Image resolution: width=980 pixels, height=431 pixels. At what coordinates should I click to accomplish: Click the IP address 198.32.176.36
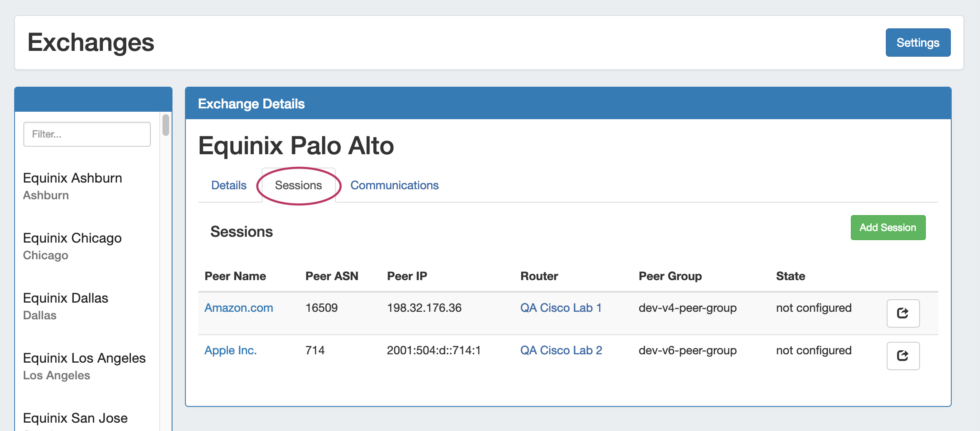[x=424, y=308]
